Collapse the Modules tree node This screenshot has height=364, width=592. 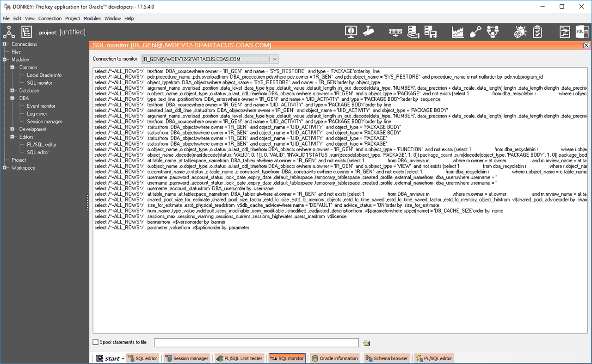[5, 60]
